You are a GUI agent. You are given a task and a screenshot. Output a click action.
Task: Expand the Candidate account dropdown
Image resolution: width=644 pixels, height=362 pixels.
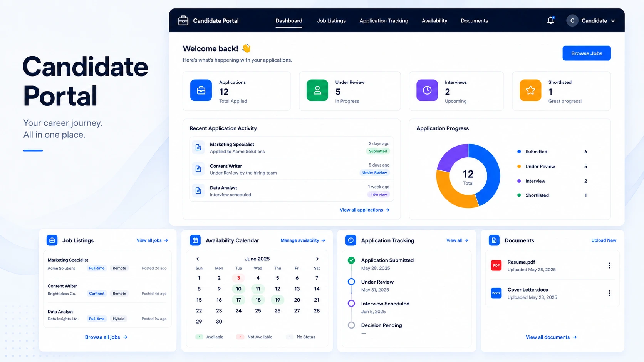coord(613,21)
